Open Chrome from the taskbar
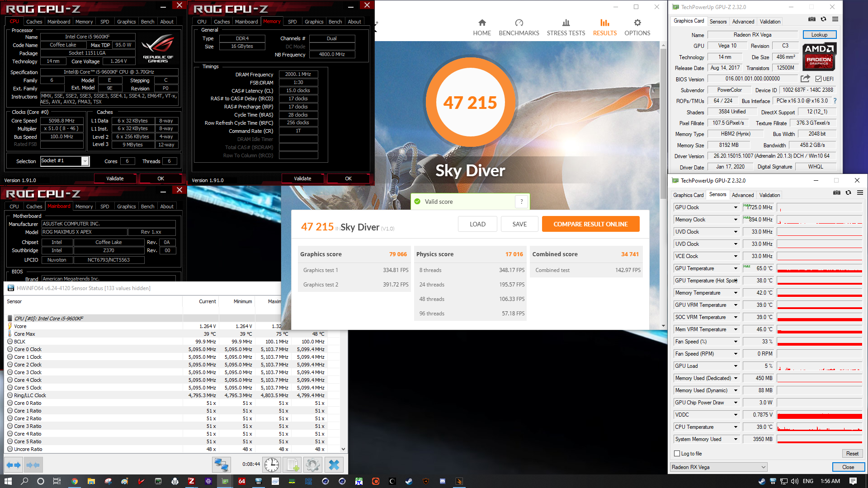This screenshot has height=488, width=868. [x=75, y=481]
